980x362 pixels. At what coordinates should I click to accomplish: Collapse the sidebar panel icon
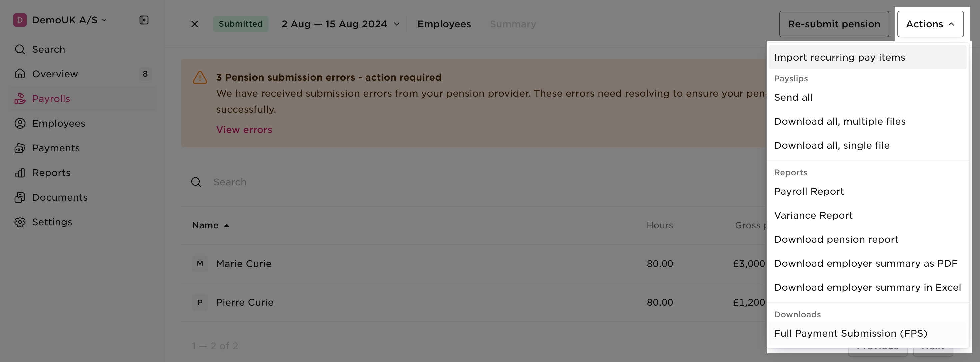(144, 20)
